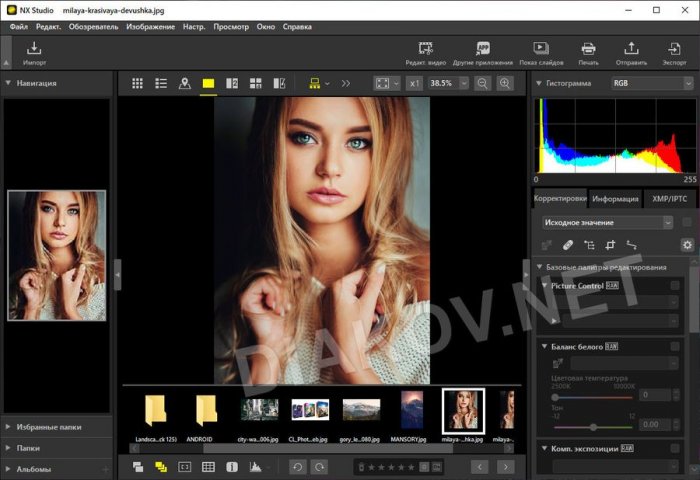Select the thumbnail grid view icon
Viewport: 700px width, 480px height.
[x=137, y=83]
